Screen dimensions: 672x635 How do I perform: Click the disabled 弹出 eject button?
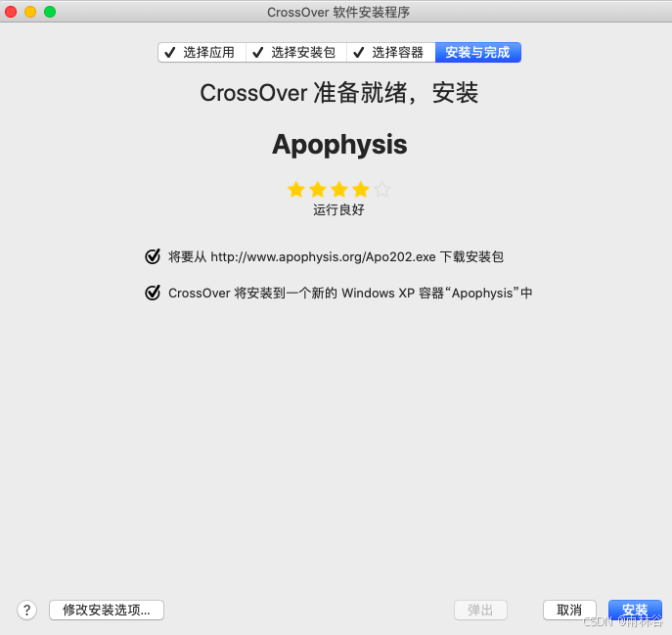(480, 610)
